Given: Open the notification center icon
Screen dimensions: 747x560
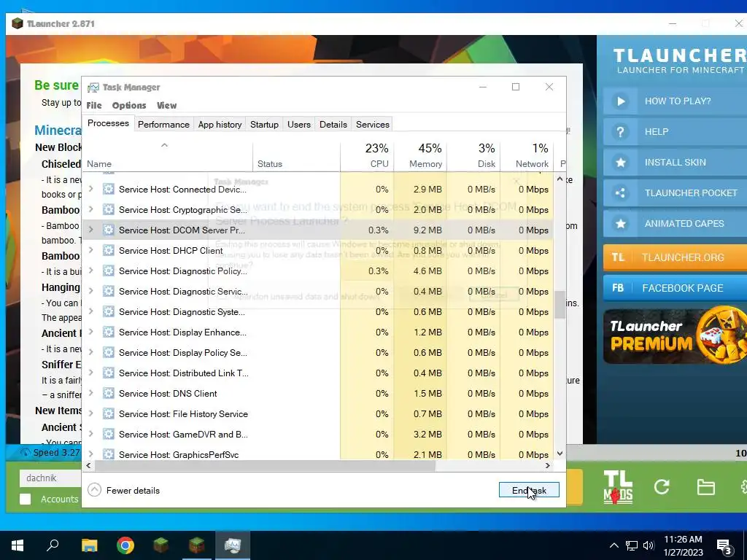Looking at the screenshot, I should tap(725, 547).
